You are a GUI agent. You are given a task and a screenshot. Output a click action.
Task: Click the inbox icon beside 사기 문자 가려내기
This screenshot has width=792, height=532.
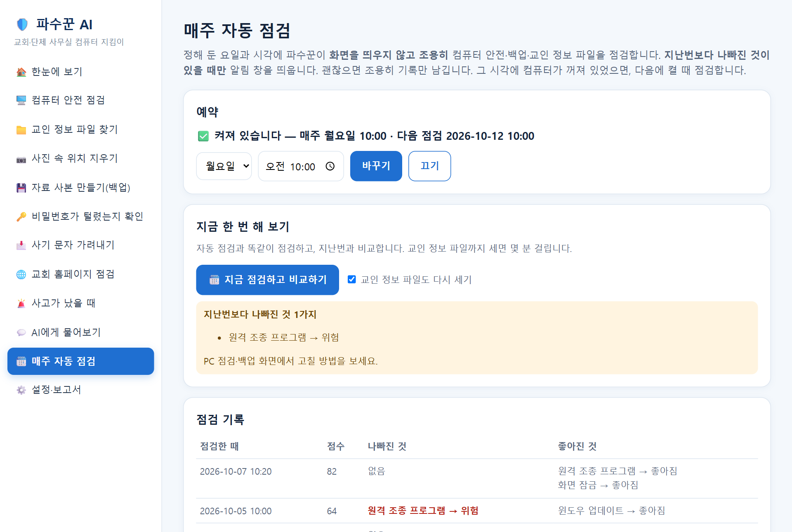pyautogui.click(x=21, y=245)
